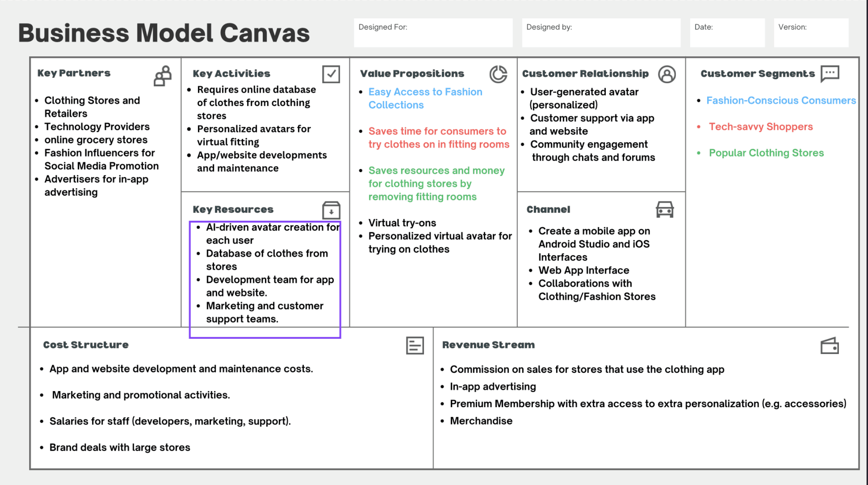Screen dimensions: 868x485
Task: Click the Key Activities checkmark icon
Action: point(331,74)
